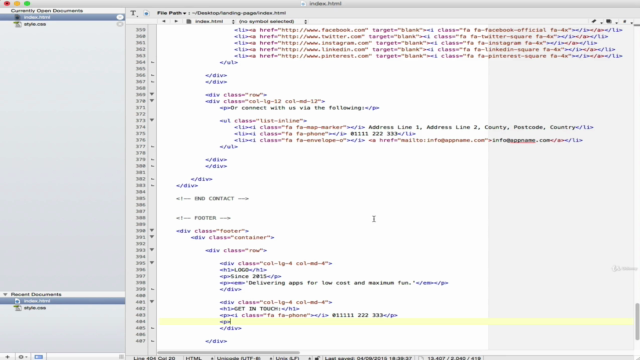Open the includes menu icon near top right
640x360 pixels.
coord(609,21)
